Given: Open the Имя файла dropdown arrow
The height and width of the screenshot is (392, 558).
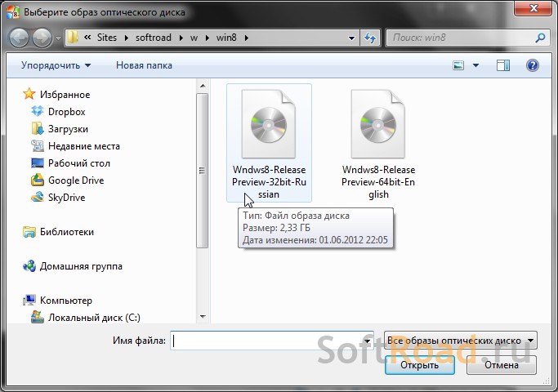Looking at the screenshot, I should [368, 341].
